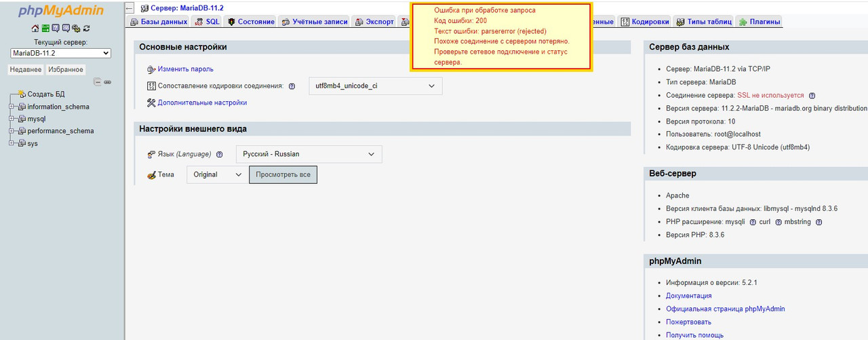
Task: Click the Изменить пароль link
Action: point(185,69)
